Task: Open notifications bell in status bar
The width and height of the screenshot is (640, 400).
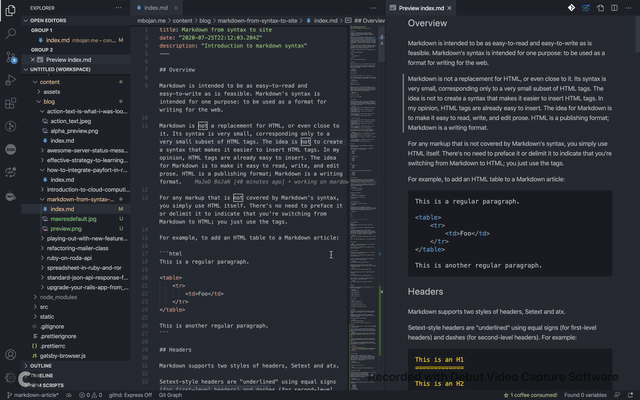Action: pos(630,395)
